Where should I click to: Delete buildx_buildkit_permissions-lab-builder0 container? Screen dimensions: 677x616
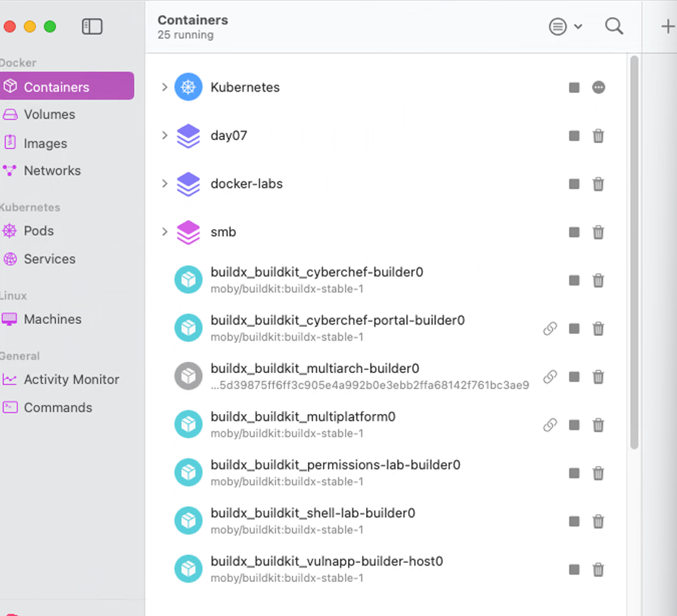[598, 473]
